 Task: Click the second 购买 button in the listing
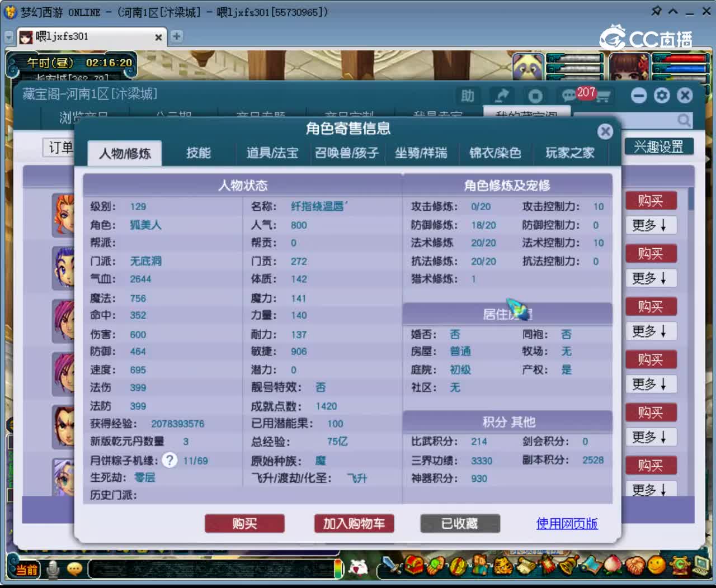[651, 254]
